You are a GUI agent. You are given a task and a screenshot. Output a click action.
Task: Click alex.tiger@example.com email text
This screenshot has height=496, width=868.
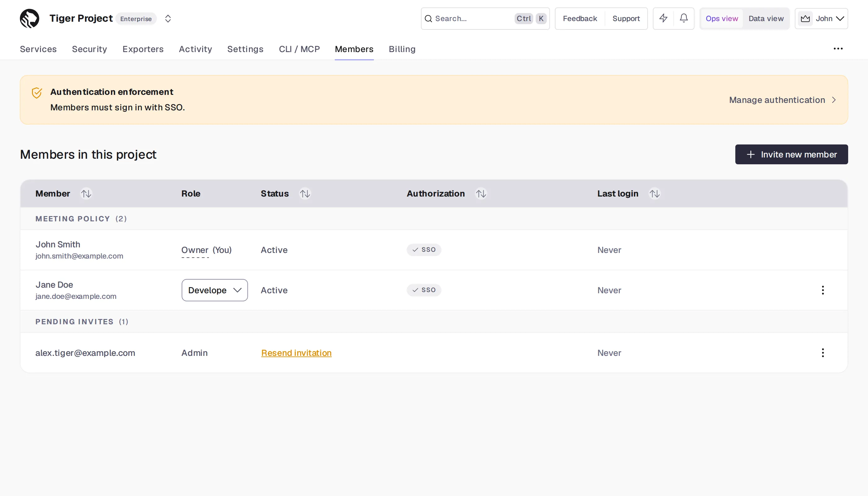85,353
